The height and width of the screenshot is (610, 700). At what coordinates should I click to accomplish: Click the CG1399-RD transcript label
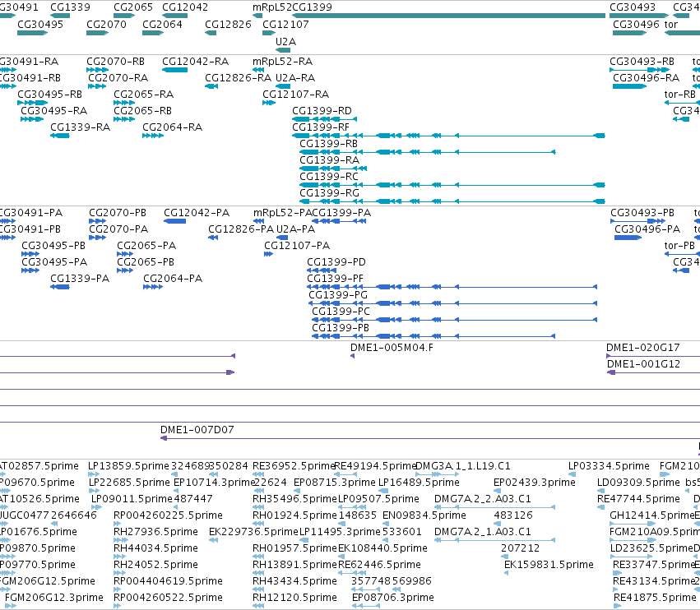click(322, 111)
